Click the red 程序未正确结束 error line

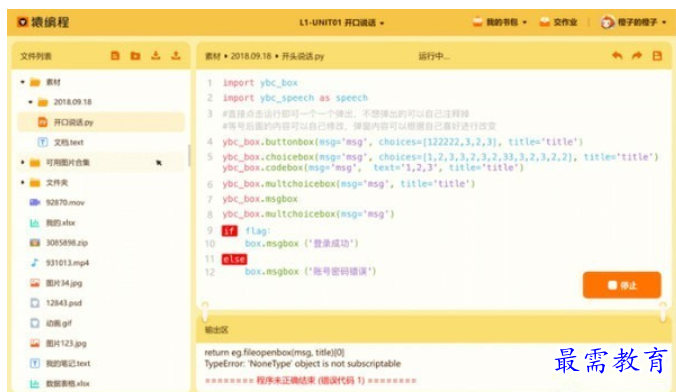tap(311, 381)
